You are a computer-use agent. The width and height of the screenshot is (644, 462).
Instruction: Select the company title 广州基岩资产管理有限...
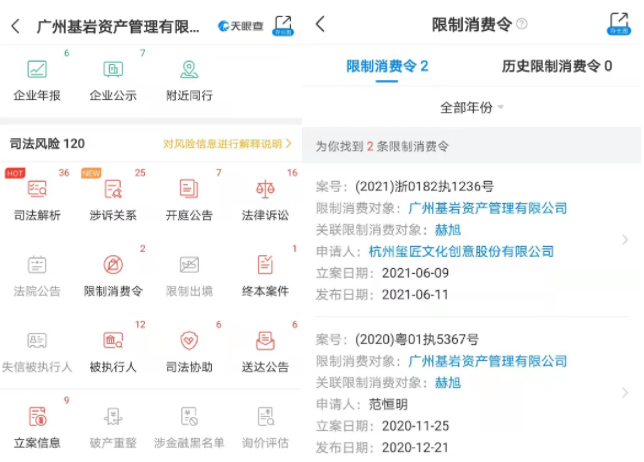pos(117,26)
